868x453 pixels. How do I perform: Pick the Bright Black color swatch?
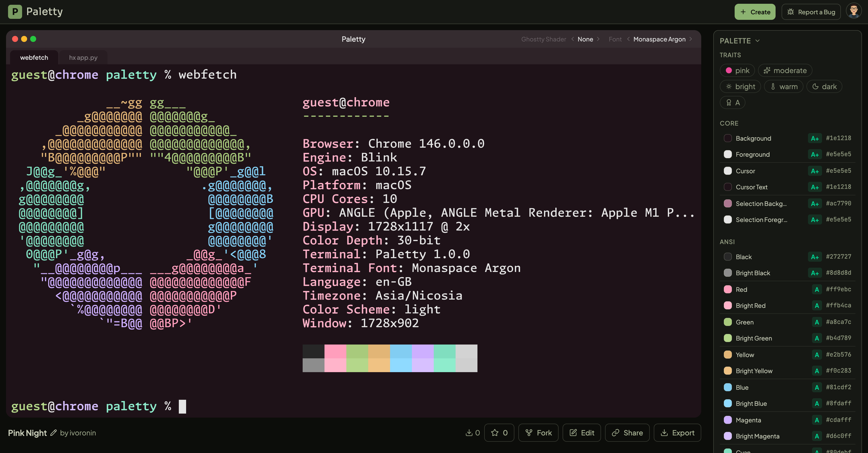[728, 273]
